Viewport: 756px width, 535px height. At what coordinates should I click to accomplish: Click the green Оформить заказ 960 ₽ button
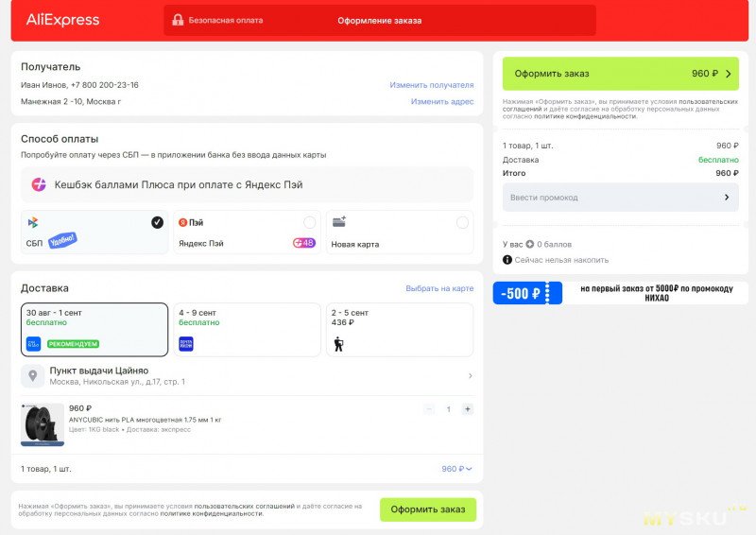[621, 74]
